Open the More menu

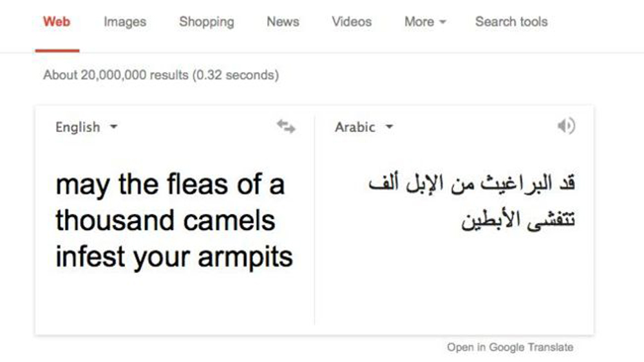tap(425, 21)
